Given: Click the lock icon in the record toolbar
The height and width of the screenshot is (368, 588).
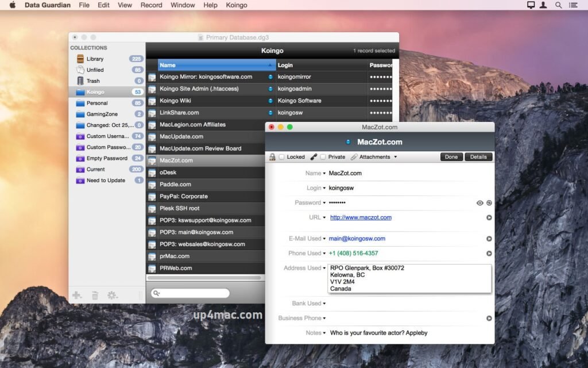Looking at the screenshot, I should pyautogui.click(x=272, y=156).
